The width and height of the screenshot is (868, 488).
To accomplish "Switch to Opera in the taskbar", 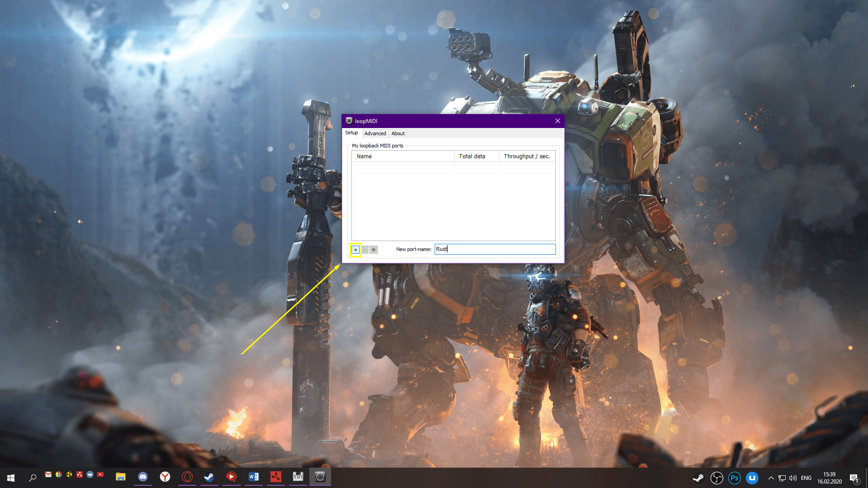I will pos(187,477).
